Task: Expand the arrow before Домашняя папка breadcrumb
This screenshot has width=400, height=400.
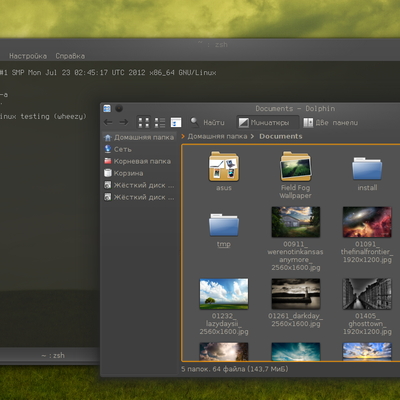Action: (x=183, y=136)
